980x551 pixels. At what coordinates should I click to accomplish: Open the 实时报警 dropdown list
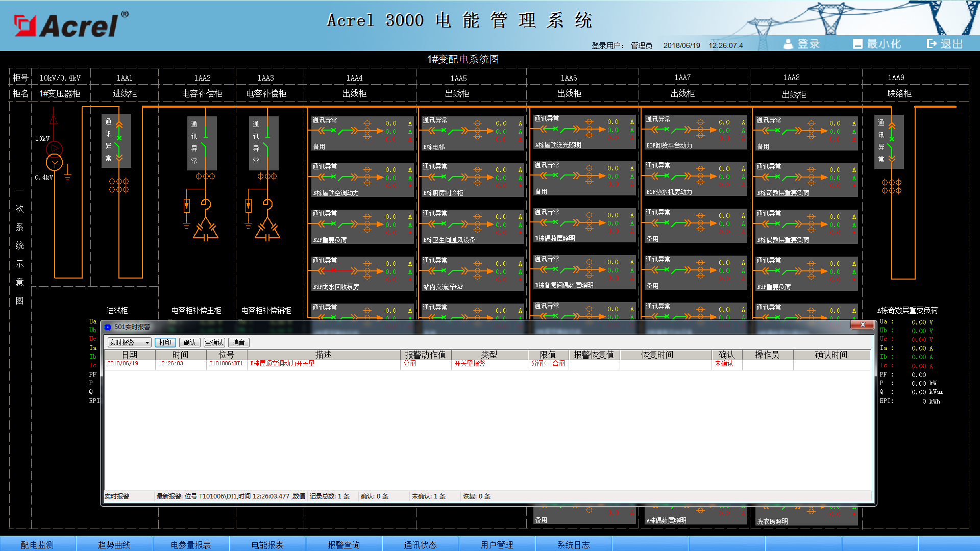(x=147, y=343)
